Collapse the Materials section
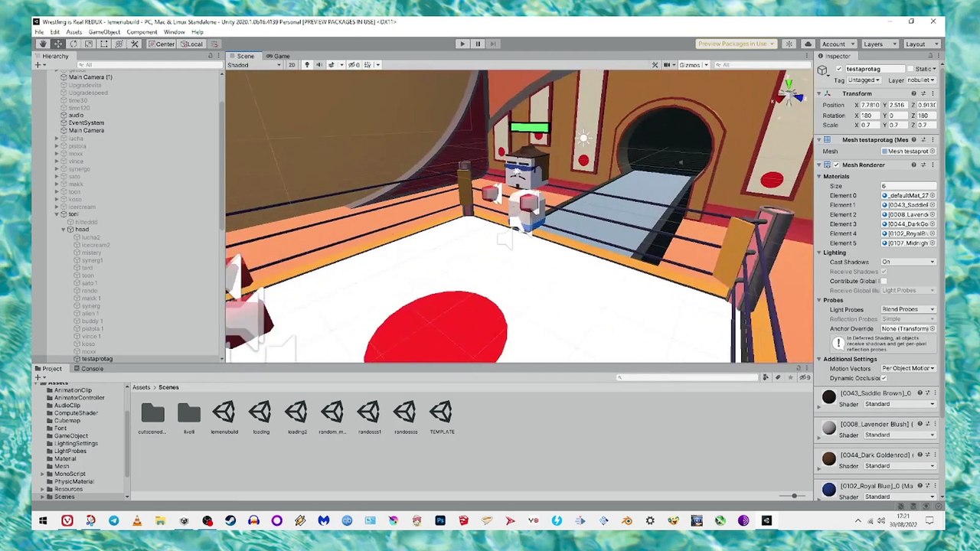980x551 pixels. pyautogui.click(x=818, y=177)
